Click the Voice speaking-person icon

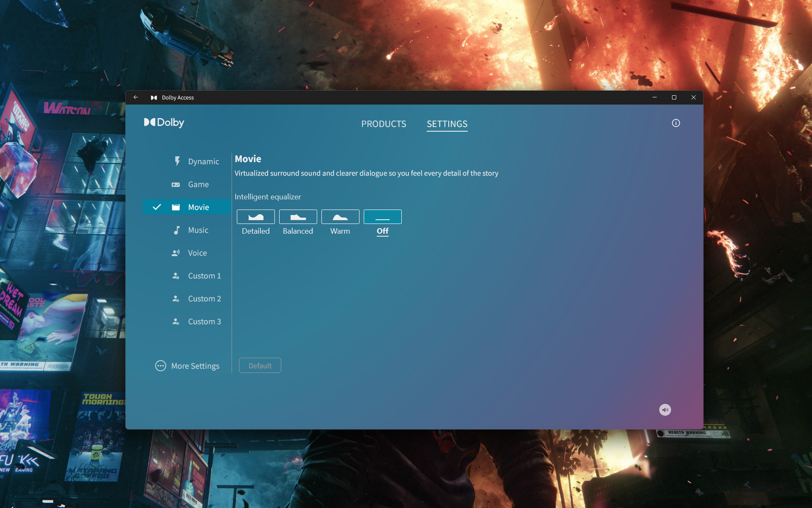click(x=176, y=253)
